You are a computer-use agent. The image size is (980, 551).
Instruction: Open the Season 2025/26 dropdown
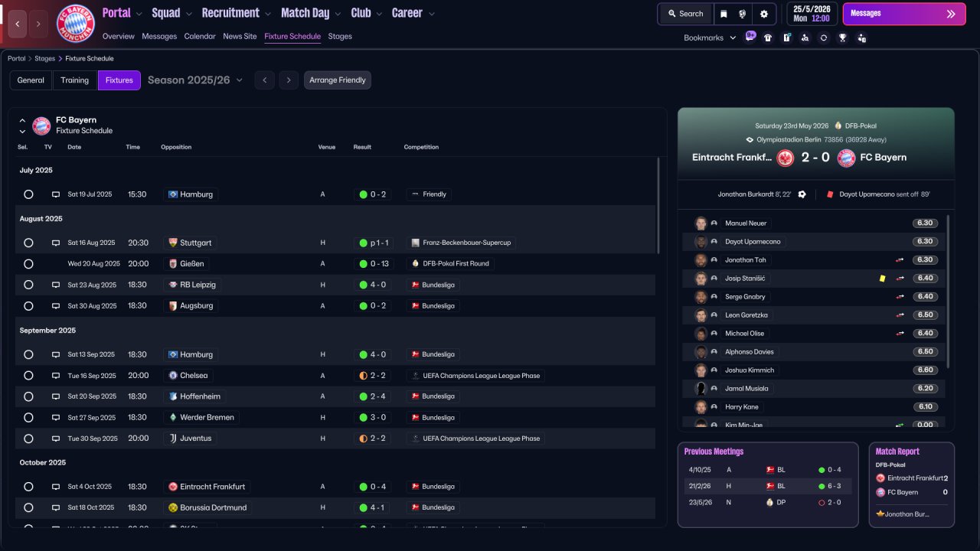click(195, 80)
